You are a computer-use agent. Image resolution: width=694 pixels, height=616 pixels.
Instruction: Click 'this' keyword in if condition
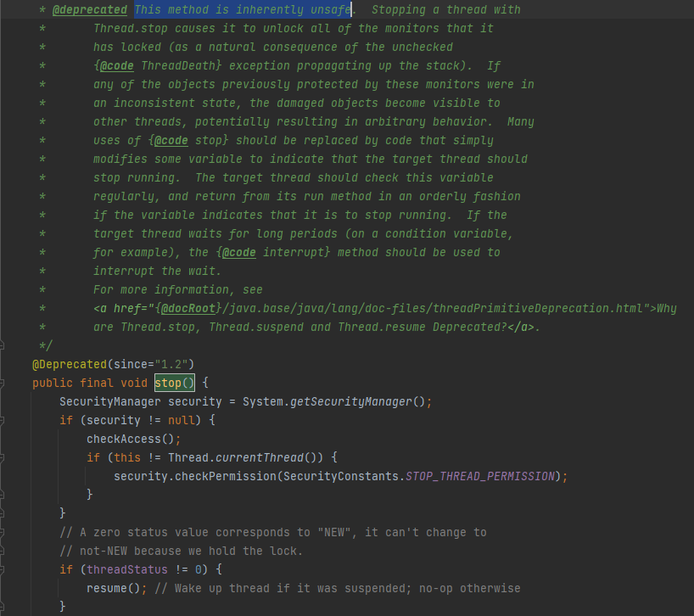click(127, 457)
